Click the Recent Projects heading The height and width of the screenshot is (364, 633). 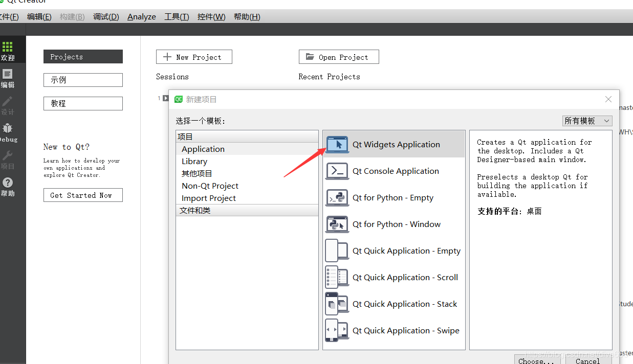coord(330,77)
